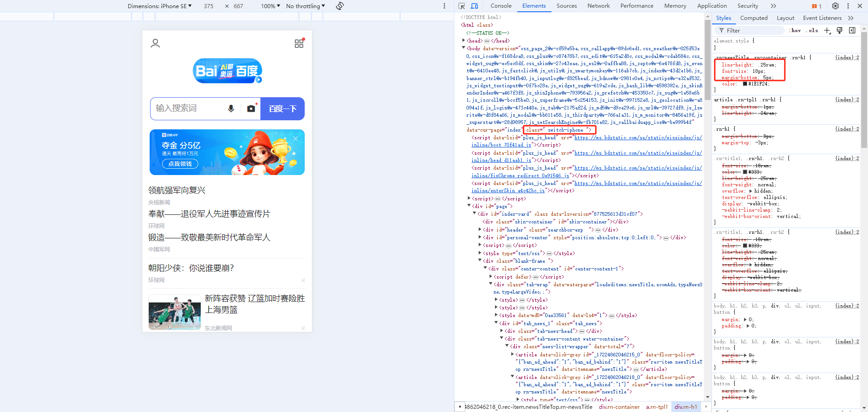
Task: Click the device height field 667
Action: [238, 6]
